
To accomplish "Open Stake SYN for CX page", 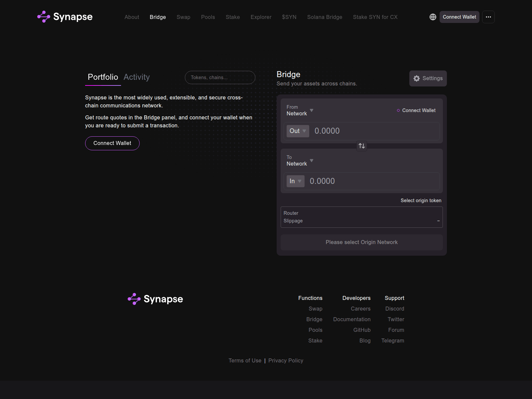I will (375, 17).
